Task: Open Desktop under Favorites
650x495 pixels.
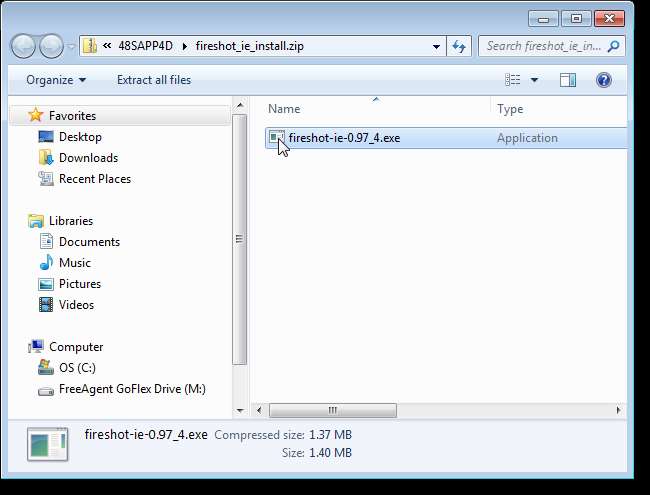Action: (x=80, y=136)
